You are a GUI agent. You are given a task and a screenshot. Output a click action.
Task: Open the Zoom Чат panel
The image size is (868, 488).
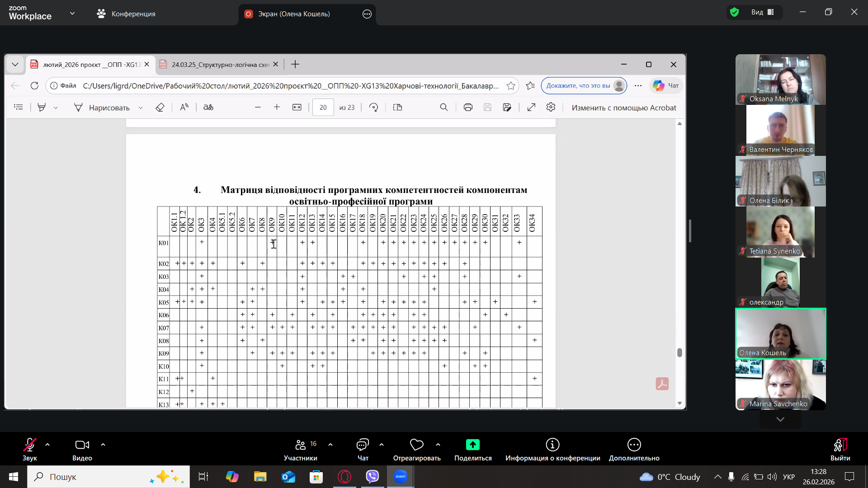(x=363, y=449)
